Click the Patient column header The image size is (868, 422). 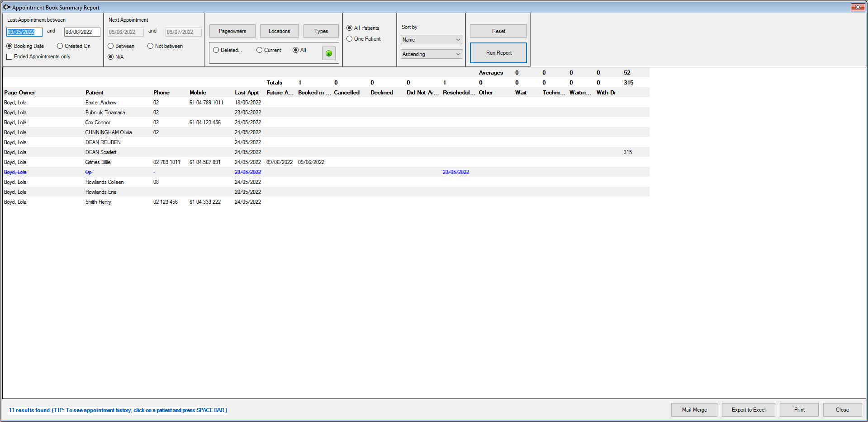coord(94,93)
